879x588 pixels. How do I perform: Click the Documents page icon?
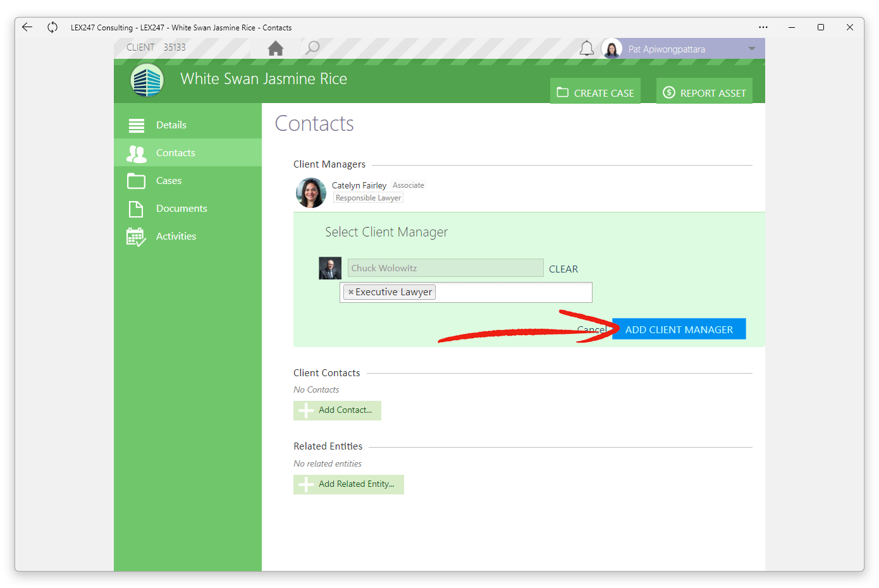136,209
